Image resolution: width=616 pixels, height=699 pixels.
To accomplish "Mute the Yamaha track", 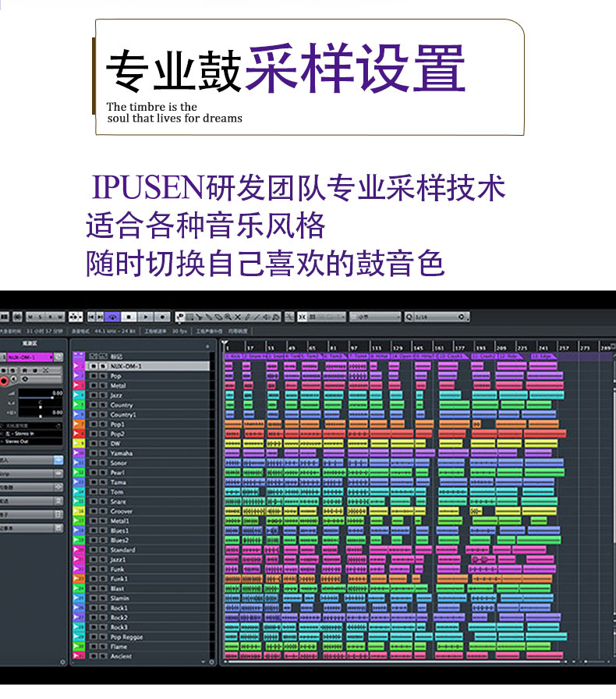I will [94, 453].
